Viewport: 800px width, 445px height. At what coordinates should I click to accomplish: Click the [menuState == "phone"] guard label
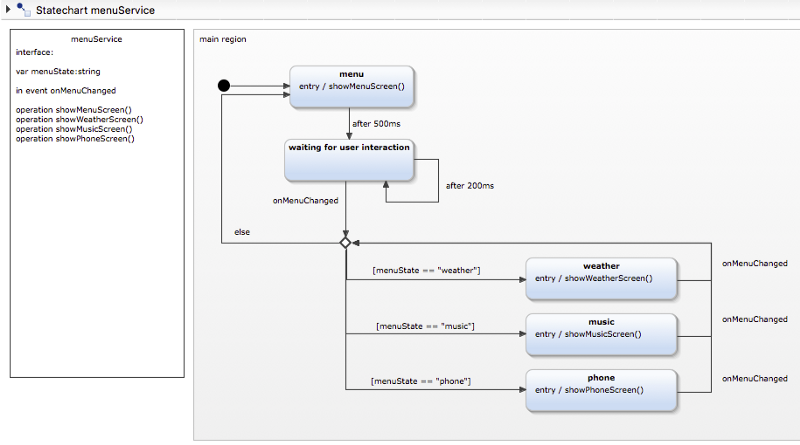click(421, 381)
